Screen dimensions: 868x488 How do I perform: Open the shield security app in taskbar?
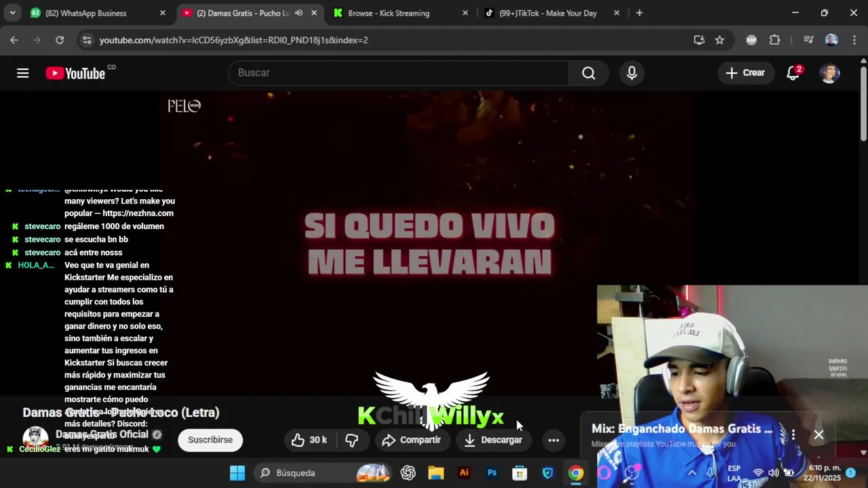pyautogui.click(x=548, y=473)
